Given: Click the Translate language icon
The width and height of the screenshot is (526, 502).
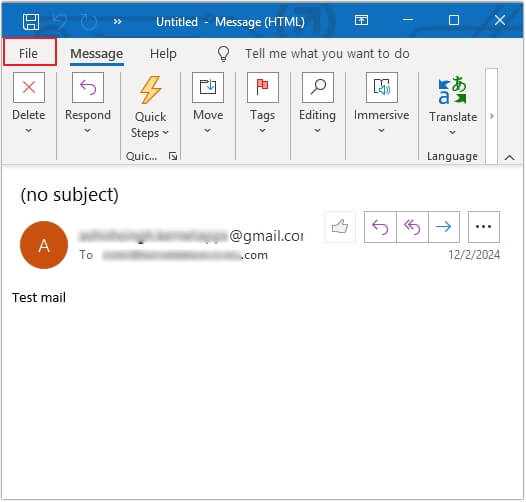Looking at the screenshot, I should click(x=453, y=90).
